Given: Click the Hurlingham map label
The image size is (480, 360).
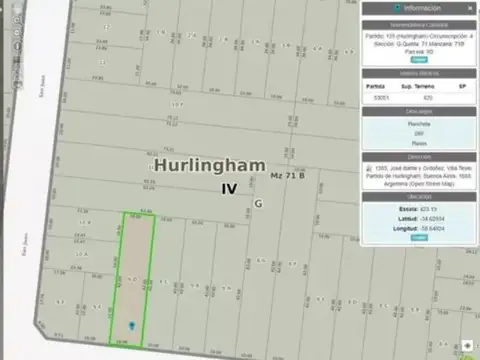Looking at the screenshot, I should coord(210,165).
